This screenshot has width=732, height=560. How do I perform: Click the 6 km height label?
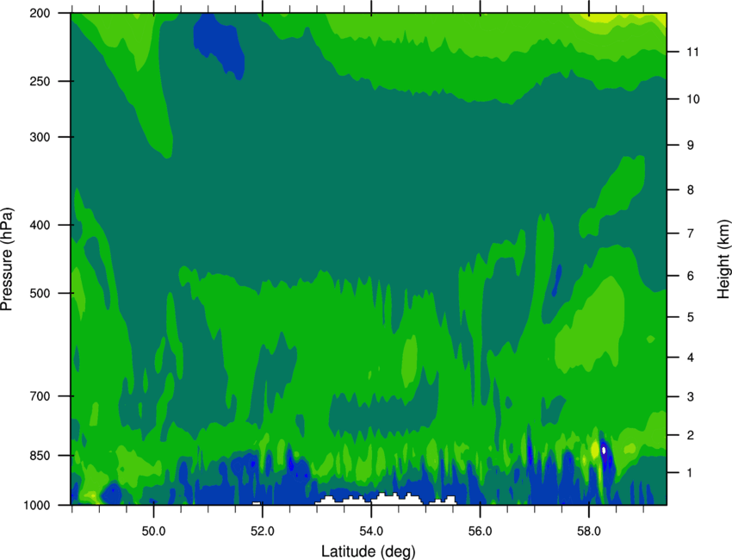[x=691, y=276]
